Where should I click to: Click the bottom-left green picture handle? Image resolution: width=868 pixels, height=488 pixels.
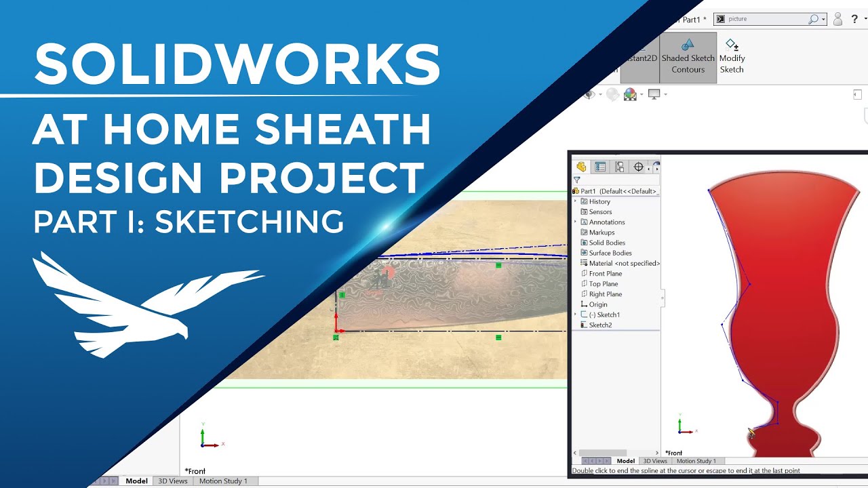[x=336, y=337]
